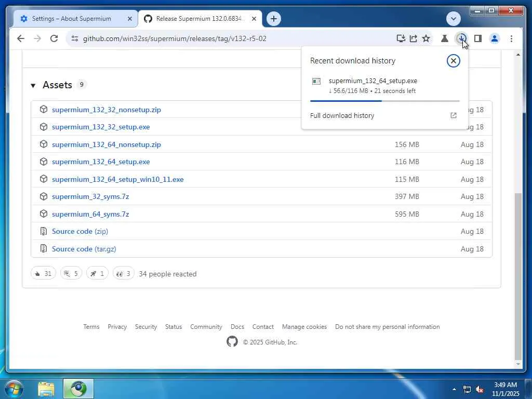Click the hooray reaction with 5
This screenshot has width=532, height=399.
point(71,273)
